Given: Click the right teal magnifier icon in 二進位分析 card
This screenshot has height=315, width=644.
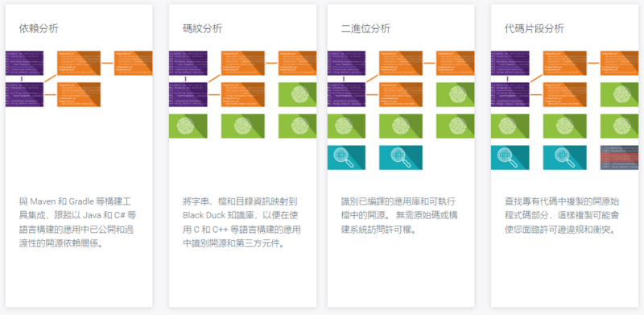Looking at the screenshot, I should tap(401, 158).
